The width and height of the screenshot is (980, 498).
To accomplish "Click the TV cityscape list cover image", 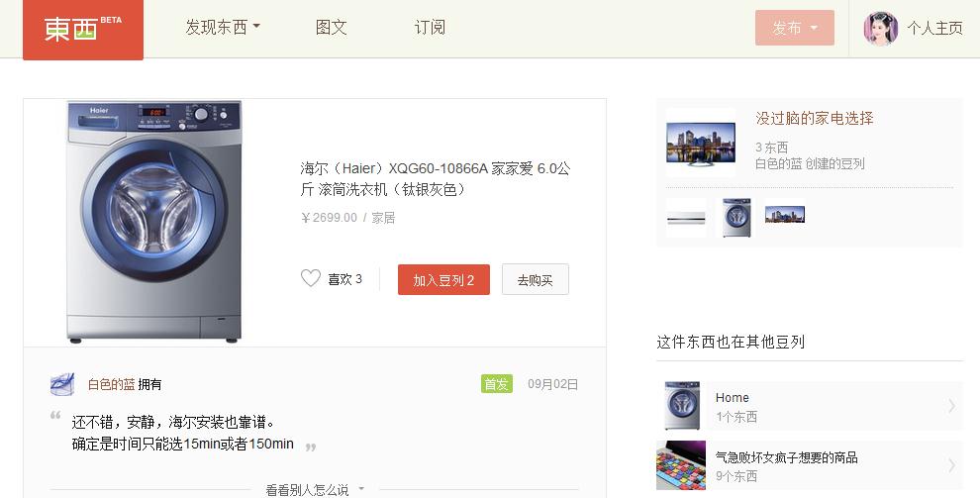I will tap(701, 144).
